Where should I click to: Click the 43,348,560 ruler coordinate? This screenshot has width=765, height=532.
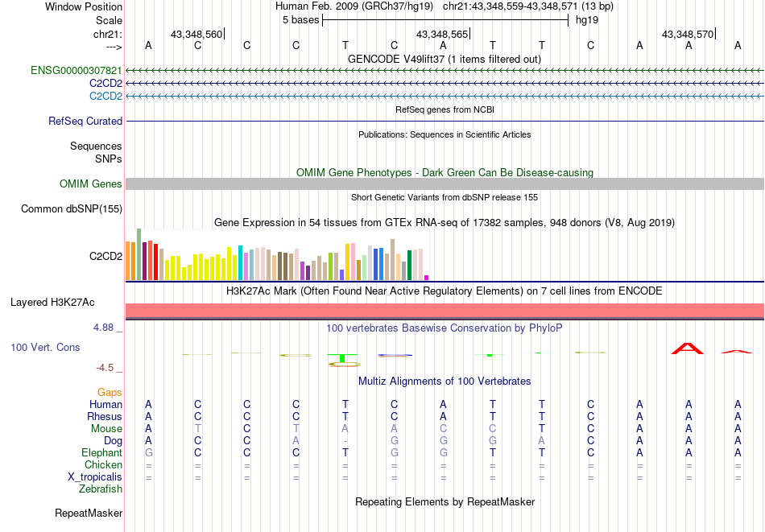(x=196, y=34)
